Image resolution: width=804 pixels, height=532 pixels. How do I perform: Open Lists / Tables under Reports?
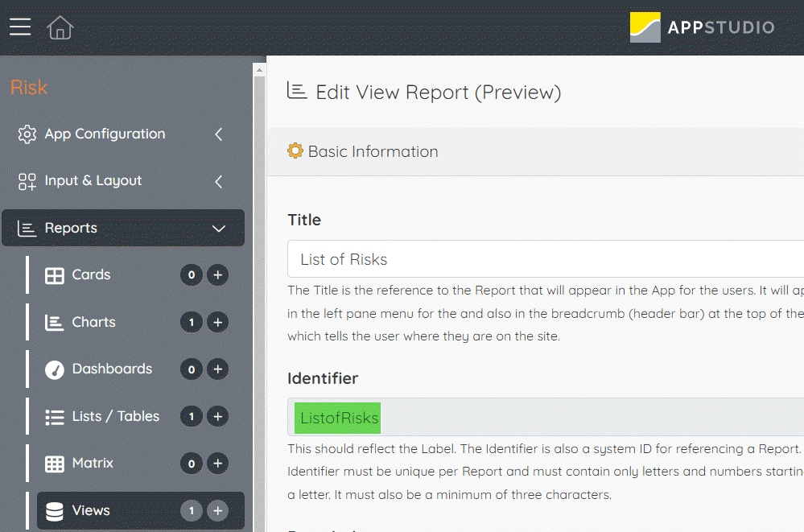click(115, 416)
